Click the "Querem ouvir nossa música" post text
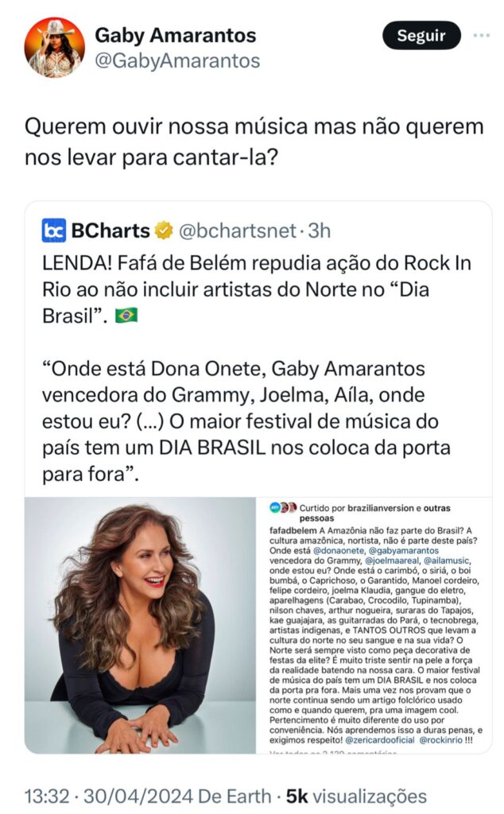504x814 pixels. (x=253, y=141)
